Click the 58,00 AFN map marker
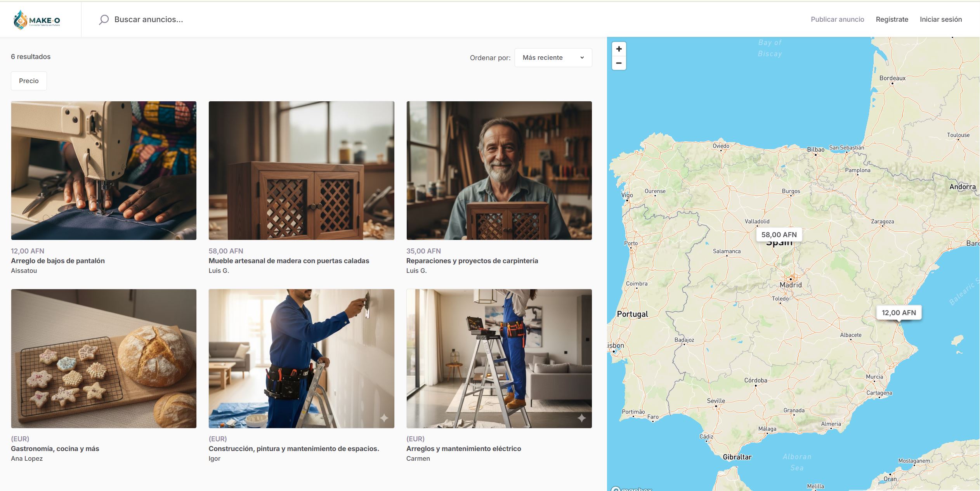The height and width of the screenshot is (491, 980). click(x=779, y=235)
